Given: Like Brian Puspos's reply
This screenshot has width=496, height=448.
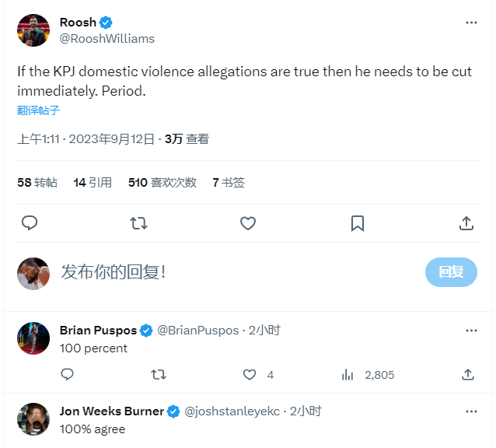Looking at the screenshot, I should tap(250, 375).
